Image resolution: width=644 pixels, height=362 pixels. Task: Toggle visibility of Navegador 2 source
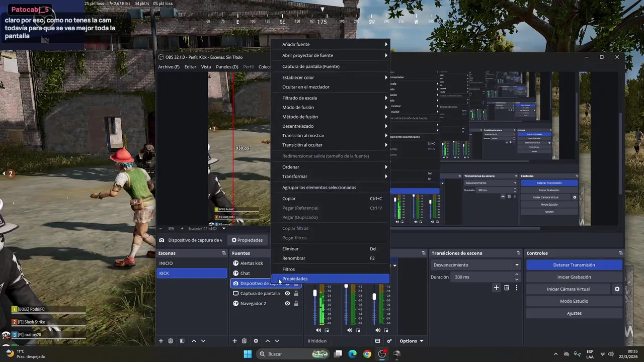coord(287,304)
